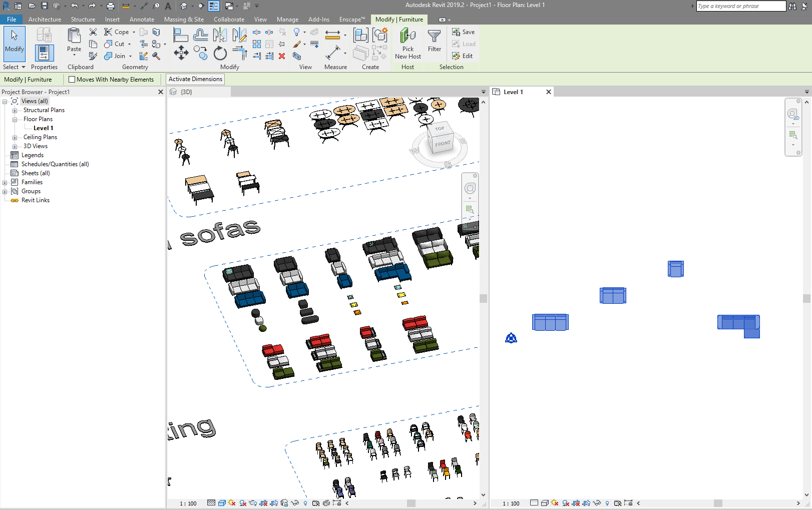Toggle Reveal Hidden Elements in 3D view
The image size is (812, 510).
[305, 503]
